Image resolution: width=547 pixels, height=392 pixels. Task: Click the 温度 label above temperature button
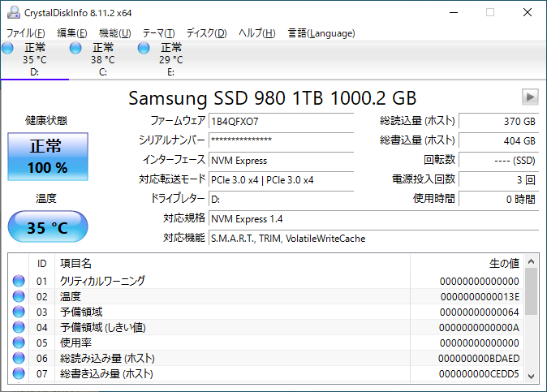[x=45, y=198]
